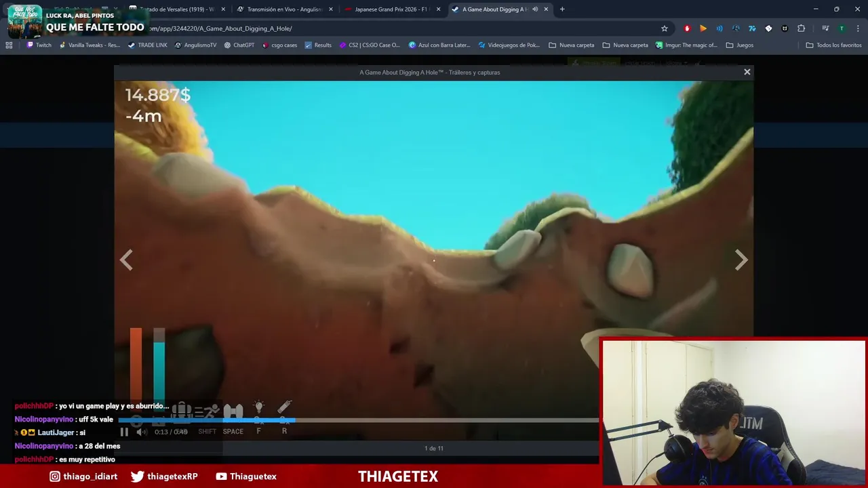Seek on the trailer progress bar

coord(359,420)
